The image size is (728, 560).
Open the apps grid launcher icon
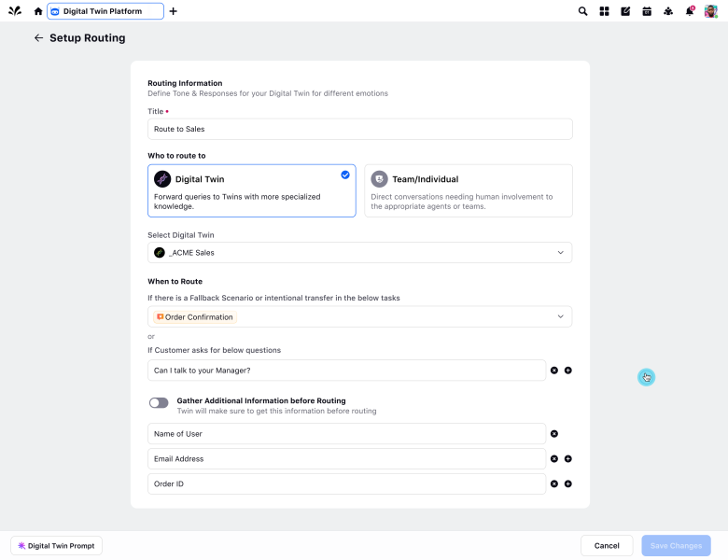coord(604,11)
